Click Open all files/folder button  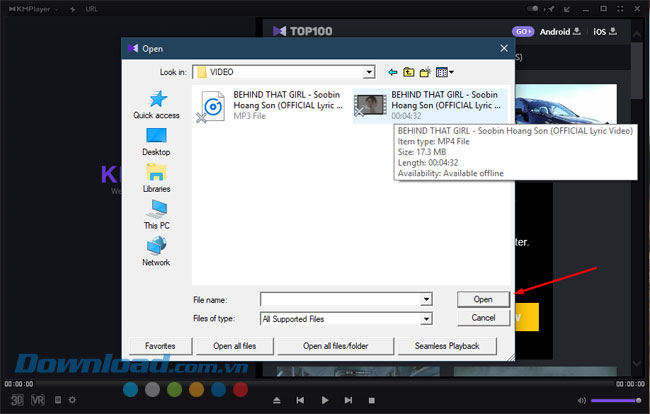pos(335,346)
